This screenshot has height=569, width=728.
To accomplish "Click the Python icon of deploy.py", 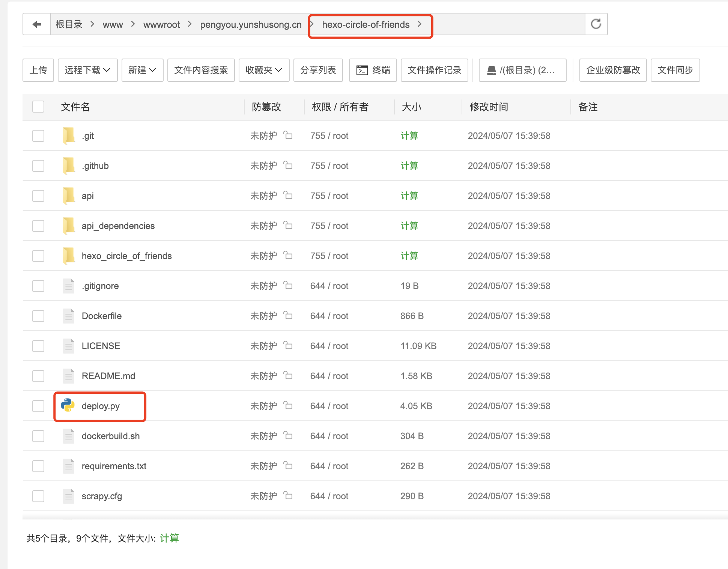I will click(x=68, y=405).
